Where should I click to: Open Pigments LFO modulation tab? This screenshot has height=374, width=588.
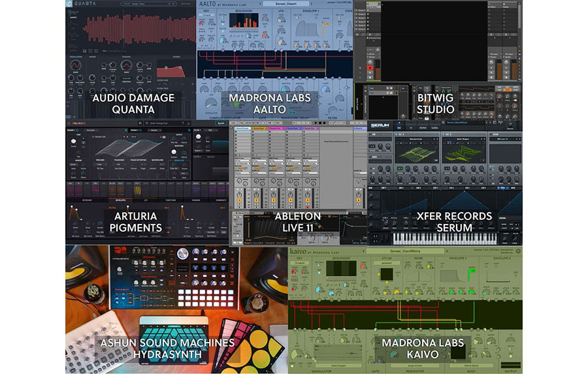point(146,200)
